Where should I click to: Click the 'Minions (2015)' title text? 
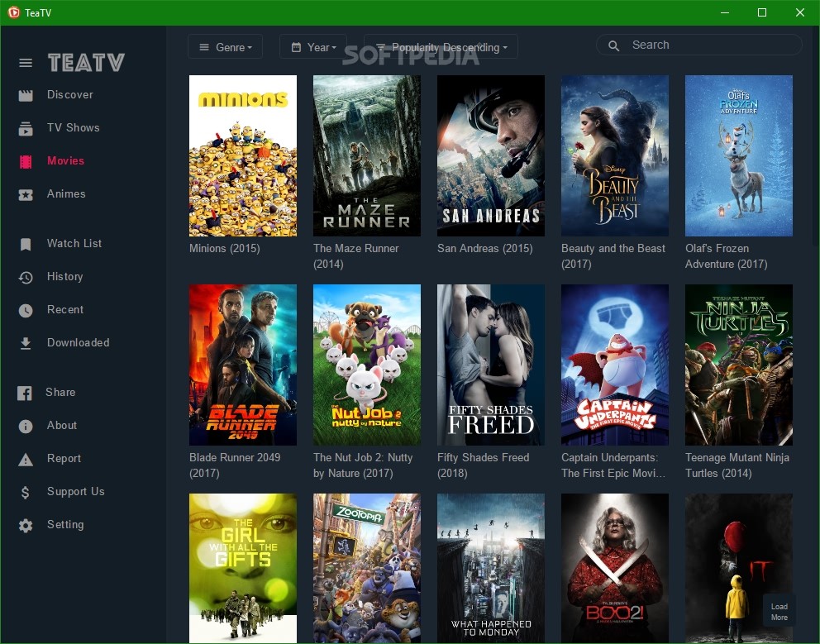(x=224, y=249)
